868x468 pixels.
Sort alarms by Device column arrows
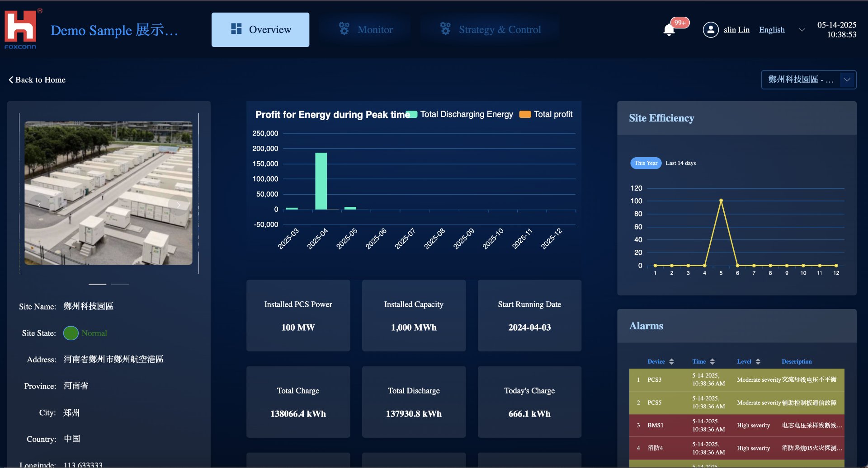(671, 361)
